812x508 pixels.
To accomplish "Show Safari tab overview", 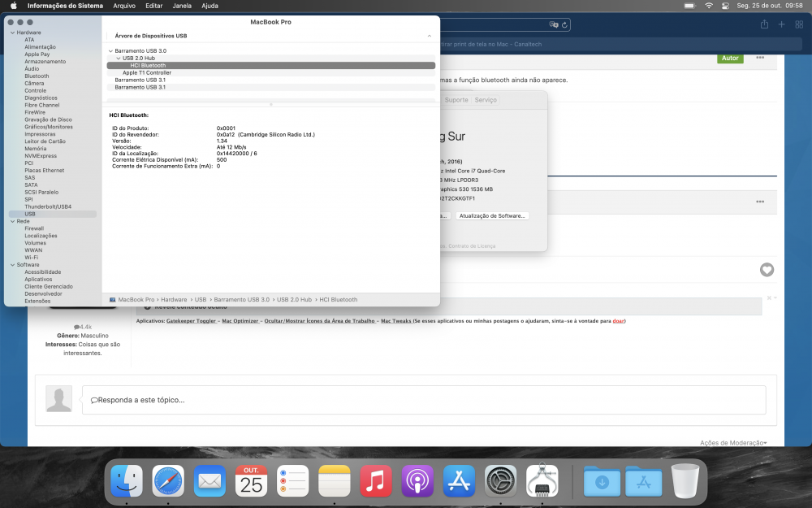I will pos(799,24).
